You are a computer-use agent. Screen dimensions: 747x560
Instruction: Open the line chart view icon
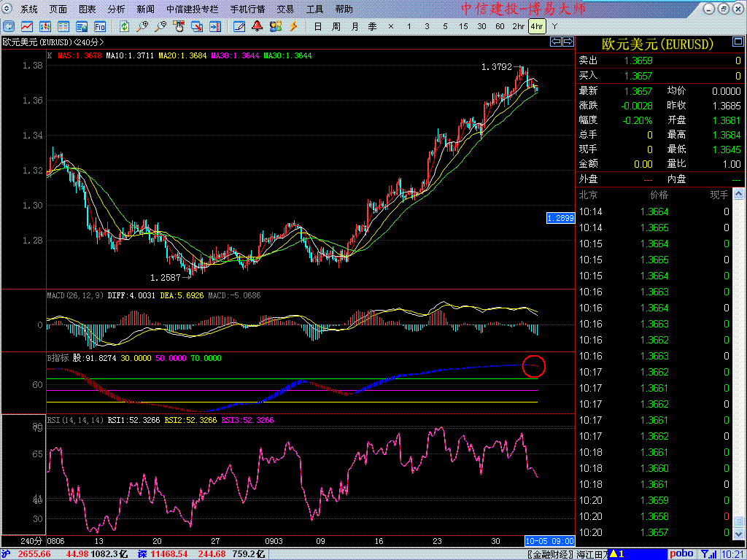coord(27,27)
